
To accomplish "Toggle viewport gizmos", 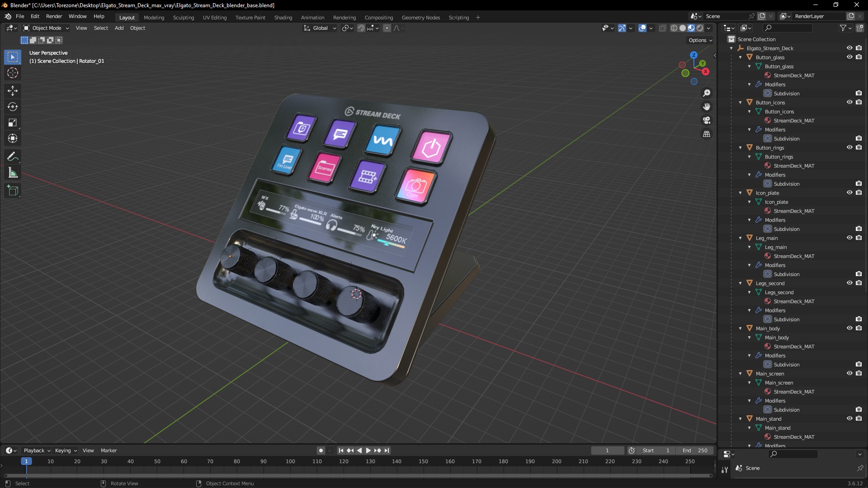I will (x=622, y=28).
